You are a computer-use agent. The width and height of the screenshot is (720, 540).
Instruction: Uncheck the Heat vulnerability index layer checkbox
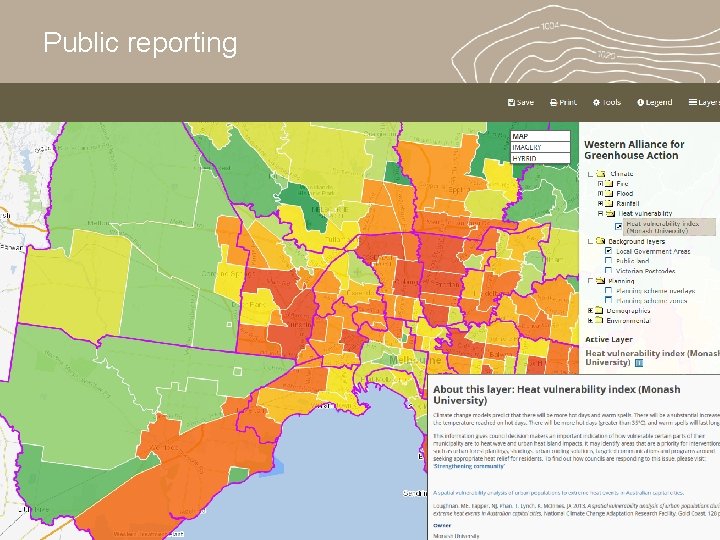(x=619, y=226)
